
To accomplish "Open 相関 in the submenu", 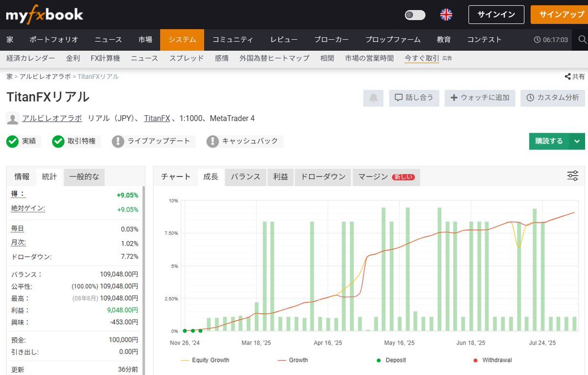I will [327, 58].
